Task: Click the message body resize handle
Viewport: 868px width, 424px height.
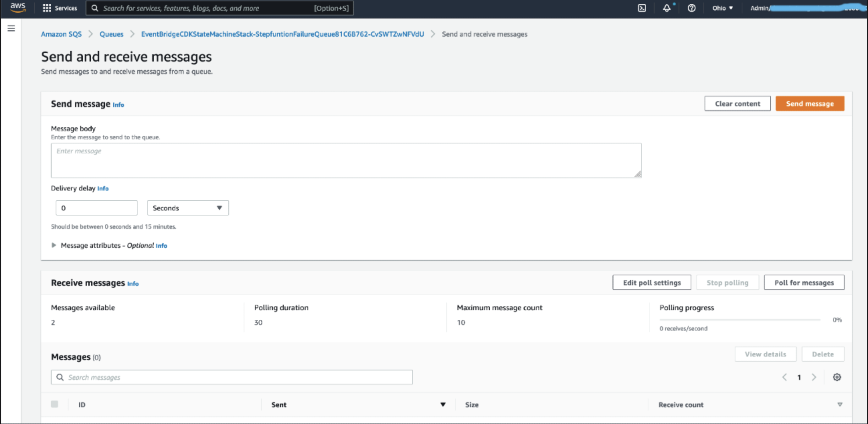Action: pyautogui.click(x=637, y=174)
